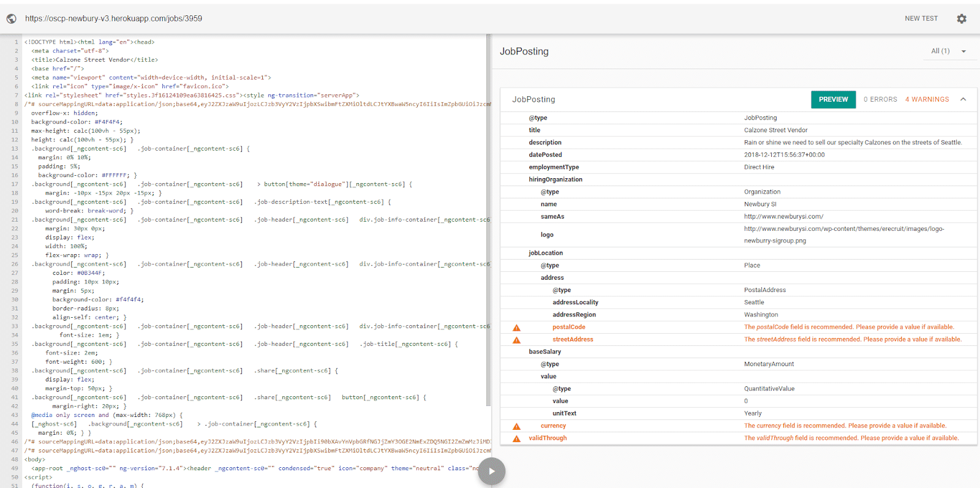Screen dimensions: 980x488
Task: Click NEW TEST in the header
Action: 921,19
